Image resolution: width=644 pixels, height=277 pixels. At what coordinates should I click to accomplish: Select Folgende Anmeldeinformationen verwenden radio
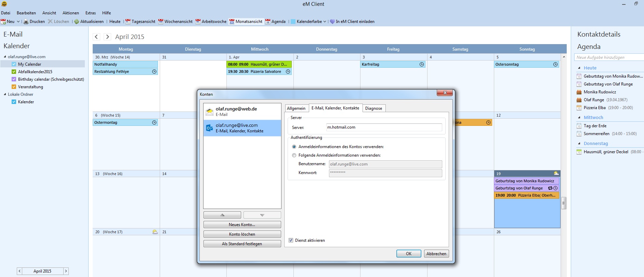pyautogui.click(x=294, y=155)
